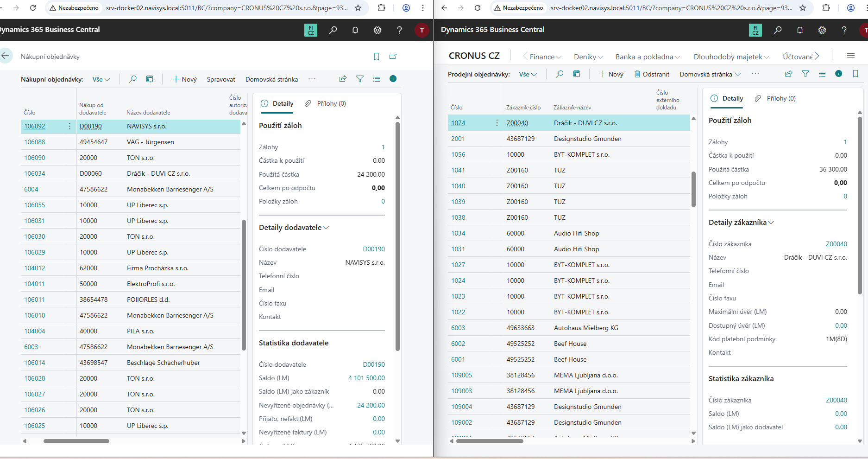Open help in left Business Central header

(400, 30)
